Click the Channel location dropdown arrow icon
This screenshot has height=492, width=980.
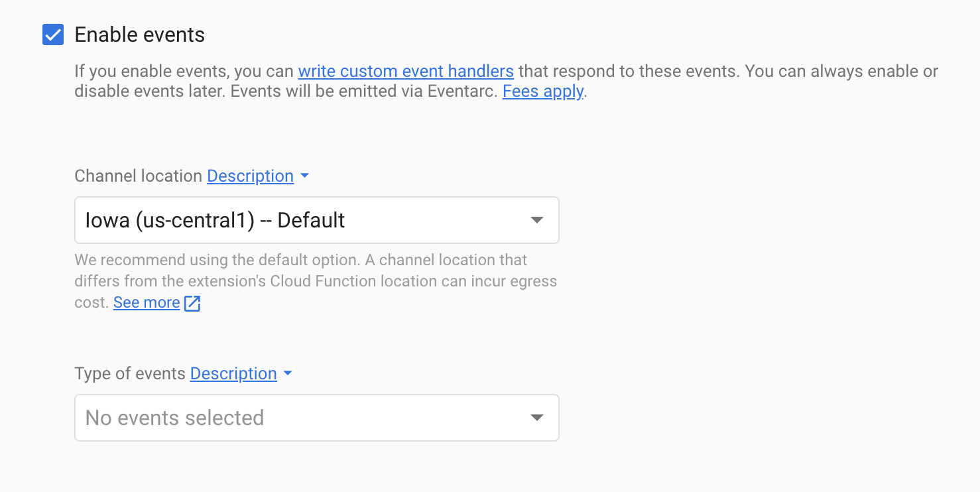(x=537, y=220)
